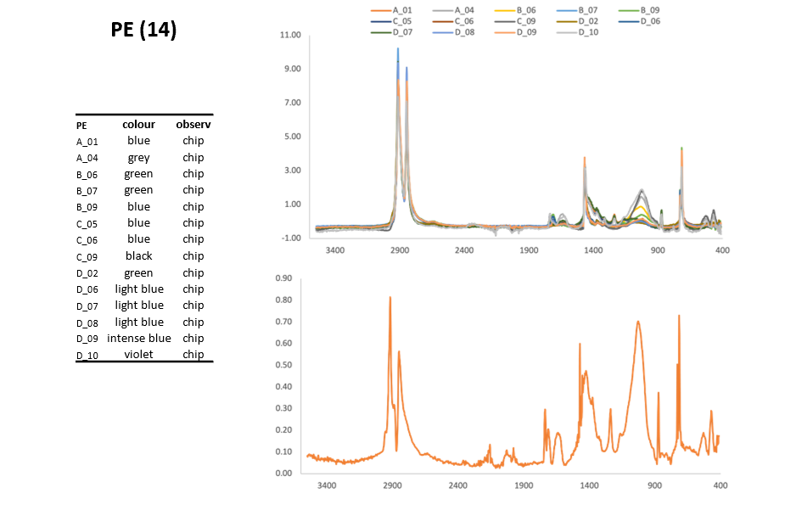The width and height of the screenshot is (812, 516).
Task: Click the 'violet' colour cell
Action: point(138,355)
